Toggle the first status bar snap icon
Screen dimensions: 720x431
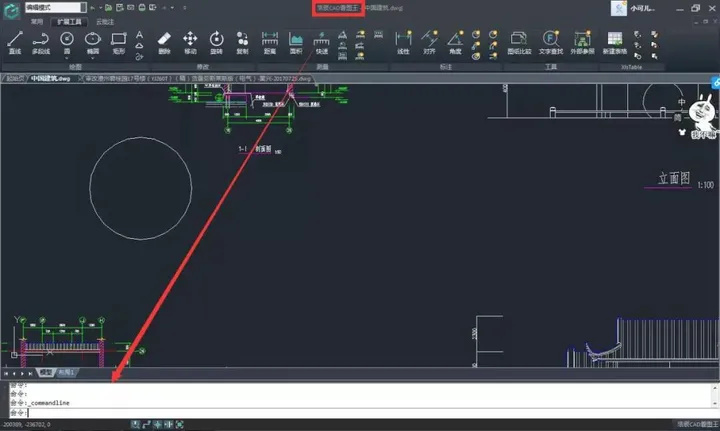pos(135,425)
